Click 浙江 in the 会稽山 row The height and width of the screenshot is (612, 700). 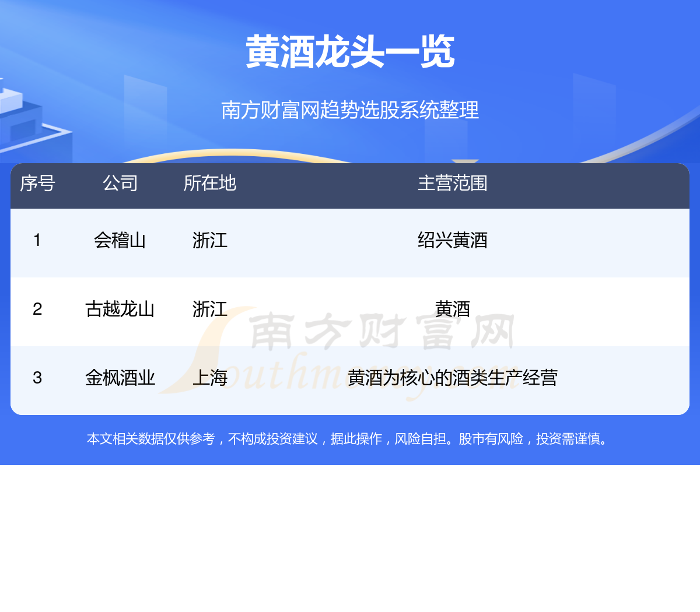(x=210, y=240)
